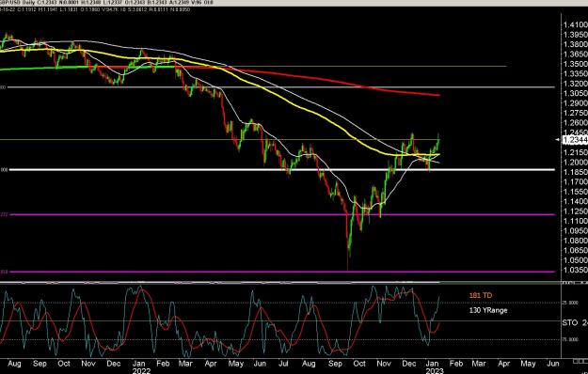Click the 2022 year label on the time axis

pos(141,370)
